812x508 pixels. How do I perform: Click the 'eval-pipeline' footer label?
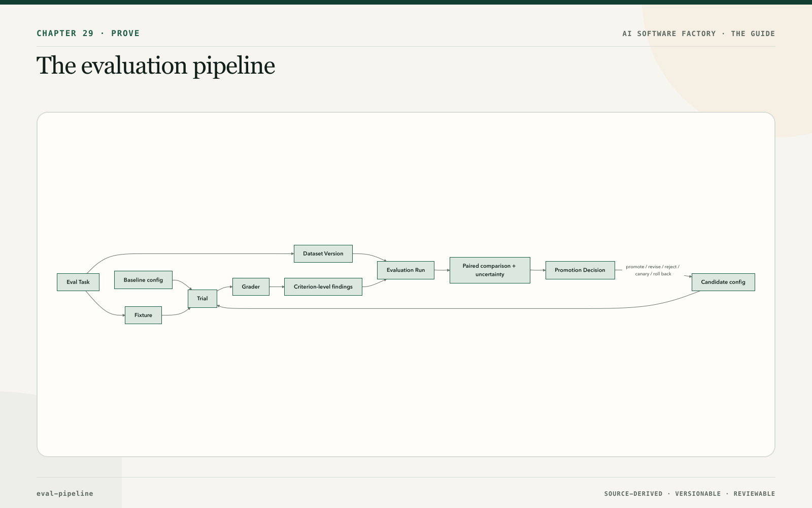click(65, 493)
